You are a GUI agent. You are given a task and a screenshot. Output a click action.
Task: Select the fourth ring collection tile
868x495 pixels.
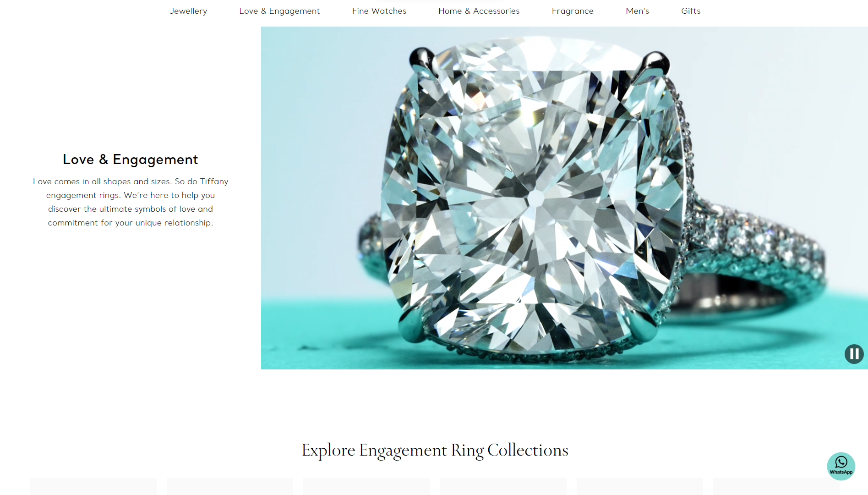[503, 486]
